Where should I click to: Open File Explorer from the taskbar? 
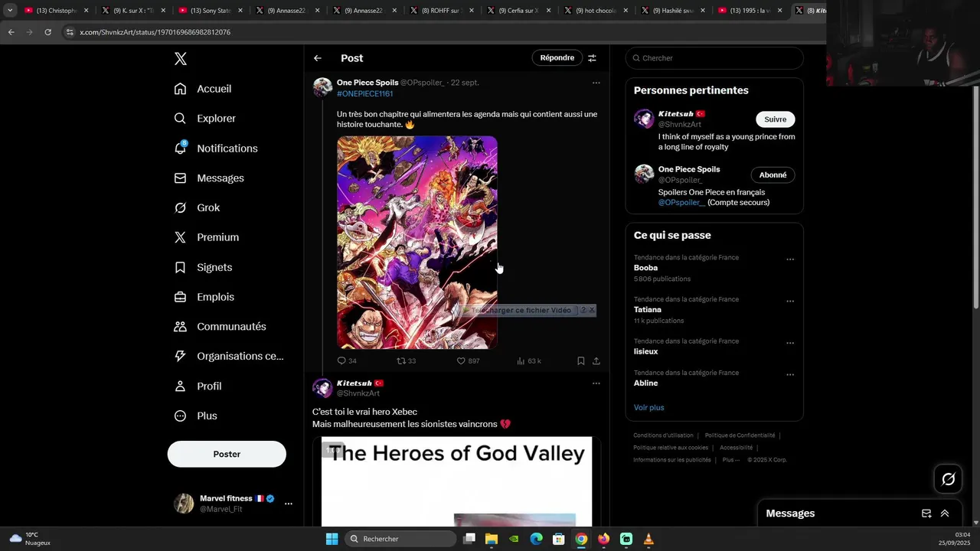tap(492, 539)
